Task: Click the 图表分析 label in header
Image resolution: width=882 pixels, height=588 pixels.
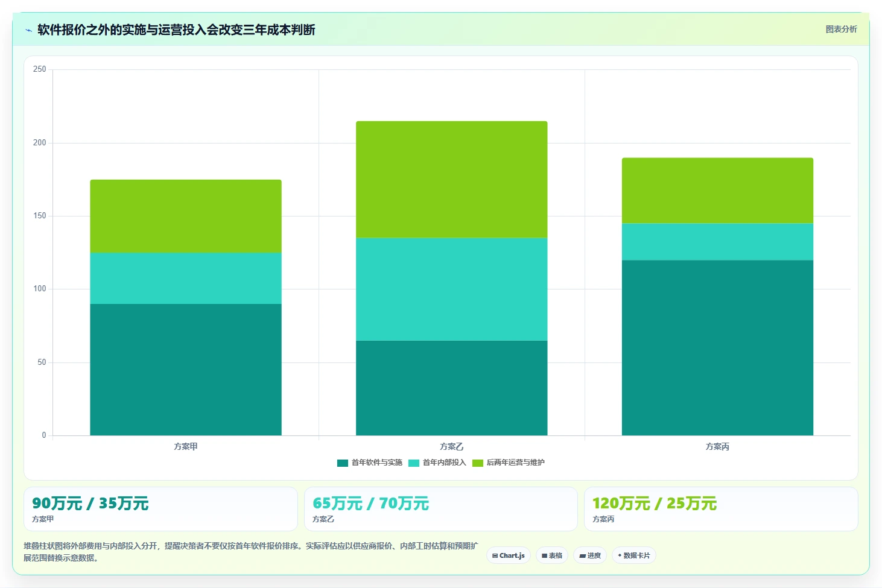Action: tap(841, 29)
